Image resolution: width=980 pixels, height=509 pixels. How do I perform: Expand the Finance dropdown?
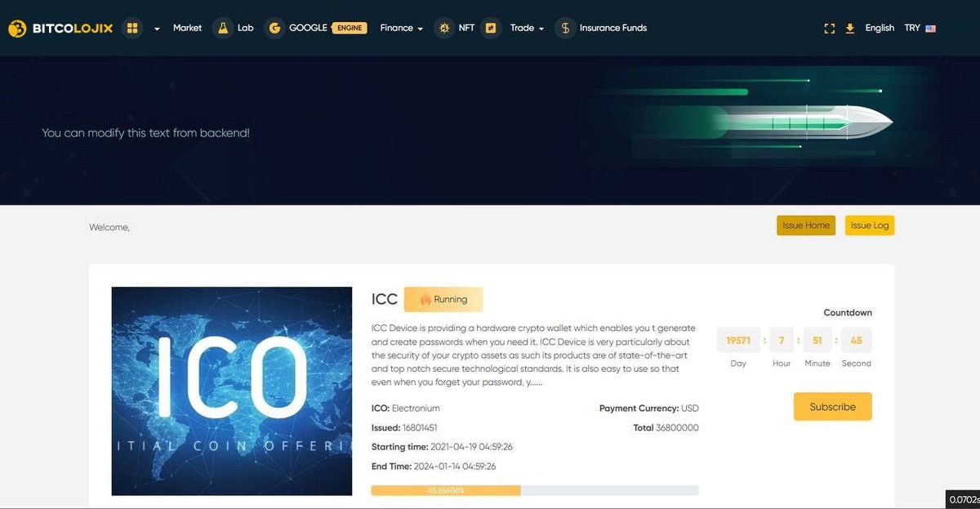click(400, 27)
